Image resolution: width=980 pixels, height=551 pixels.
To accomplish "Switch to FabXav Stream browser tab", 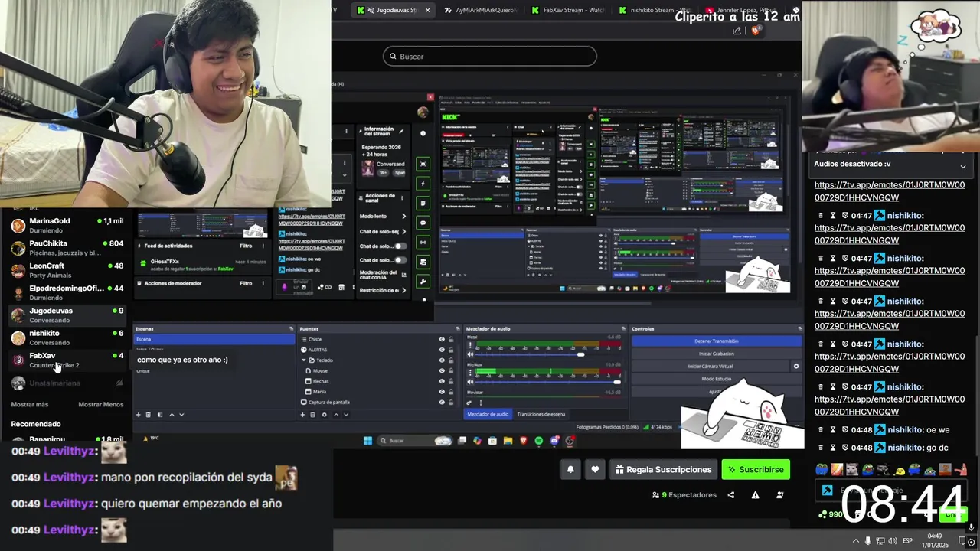I will coord(567,10).
